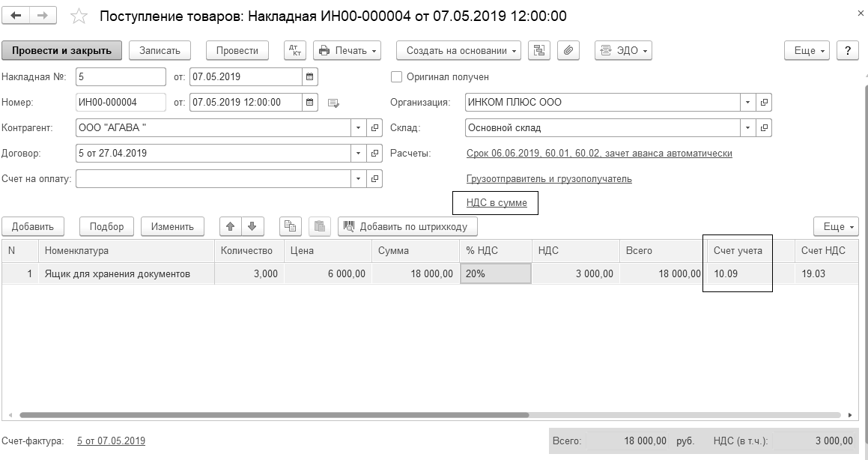
Task: Open Склад Основной склад card icon
Action: tap(764, 128)
